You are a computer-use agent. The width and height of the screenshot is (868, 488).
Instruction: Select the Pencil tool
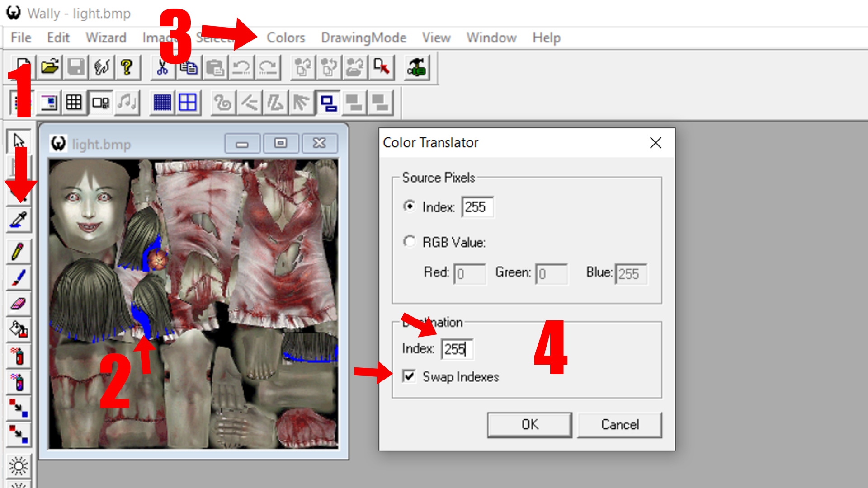[x=19, y=252]
